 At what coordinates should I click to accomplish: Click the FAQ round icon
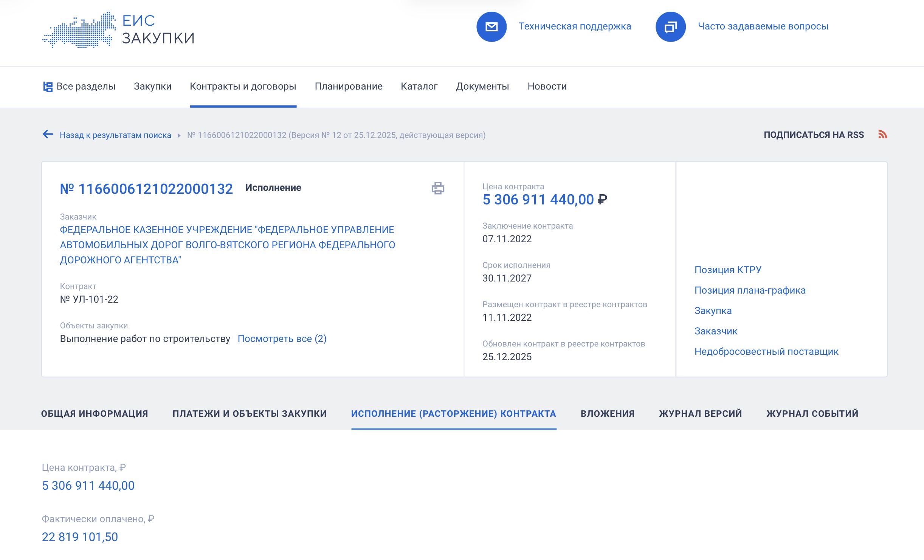pos(670,26)
